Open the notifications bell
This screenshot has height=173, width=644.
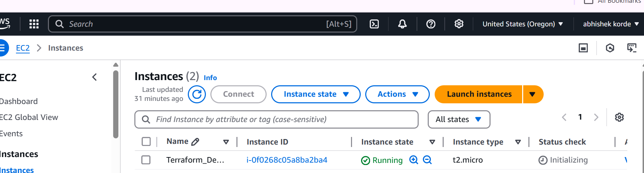(402, 24)
